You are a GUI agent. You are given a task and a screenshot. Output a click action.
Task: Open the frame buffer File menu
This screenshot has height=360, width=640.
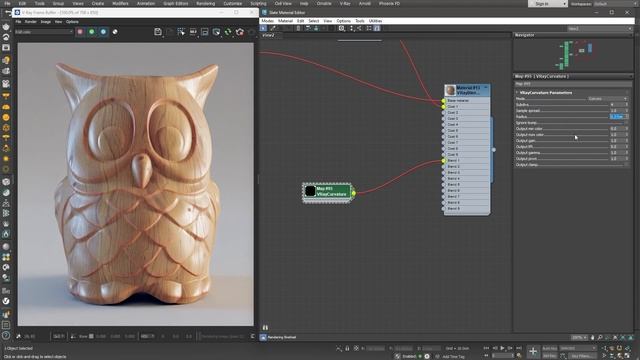[x=18, y=22]
